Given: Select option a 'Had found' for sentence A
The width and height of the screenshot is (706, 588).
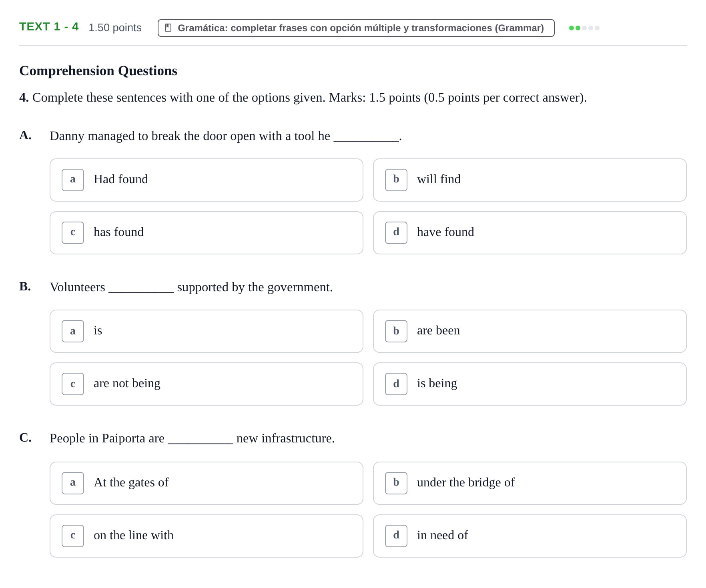Looking at the screenshot, I should pos(206,180).
